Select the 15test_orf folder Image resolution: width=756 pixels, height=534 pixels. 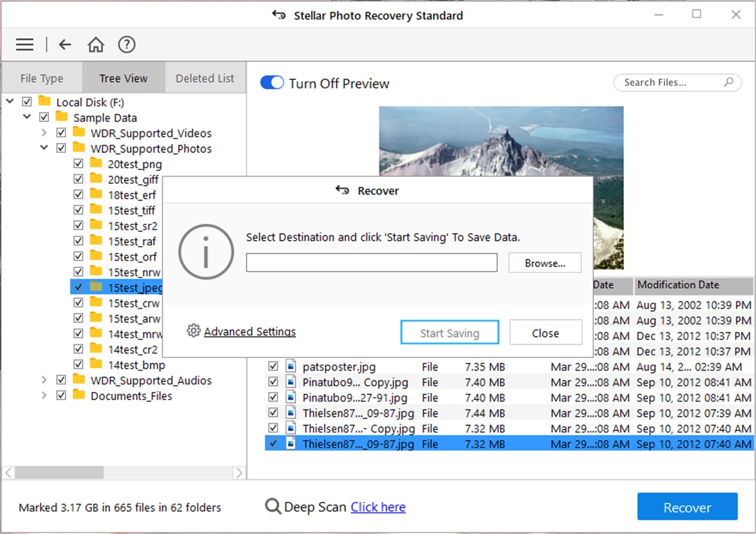[x=132, y=256]
